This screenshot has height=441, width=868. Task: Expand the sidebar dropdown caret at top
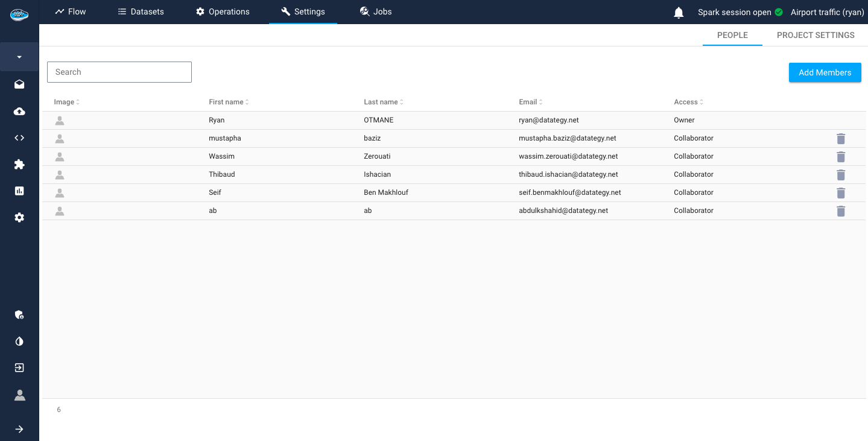pyautogui.click(x=19, y=57)
